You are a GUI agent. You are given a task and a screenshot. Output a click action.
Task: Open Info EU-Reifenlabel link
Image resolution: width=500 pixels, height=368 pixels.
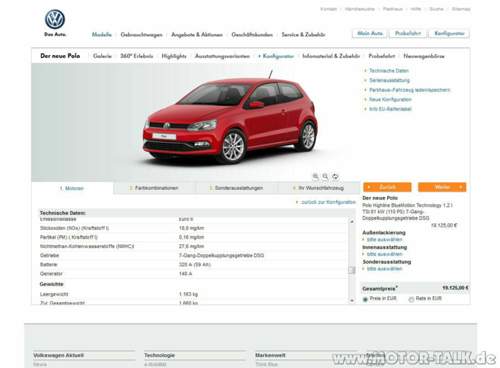pyautogui.click(x=390, y=109)
